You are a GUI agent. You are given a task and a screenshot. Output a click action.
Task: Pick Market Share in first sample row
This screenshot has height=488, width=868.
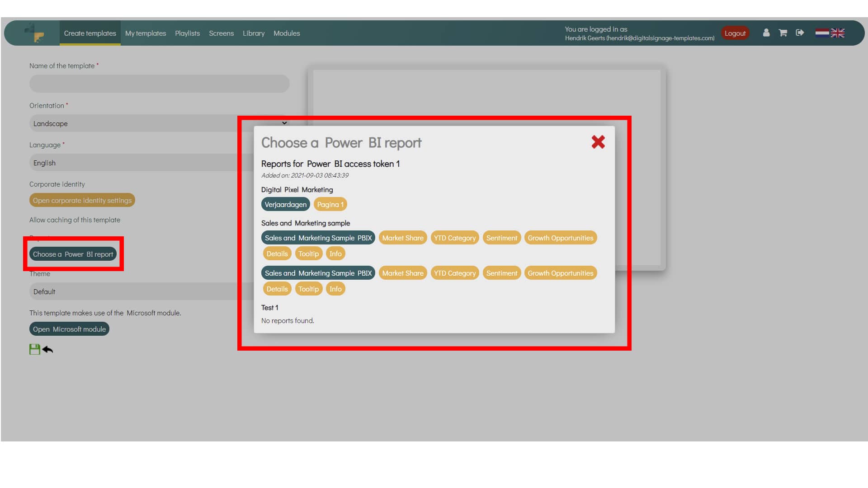(403, 238)
